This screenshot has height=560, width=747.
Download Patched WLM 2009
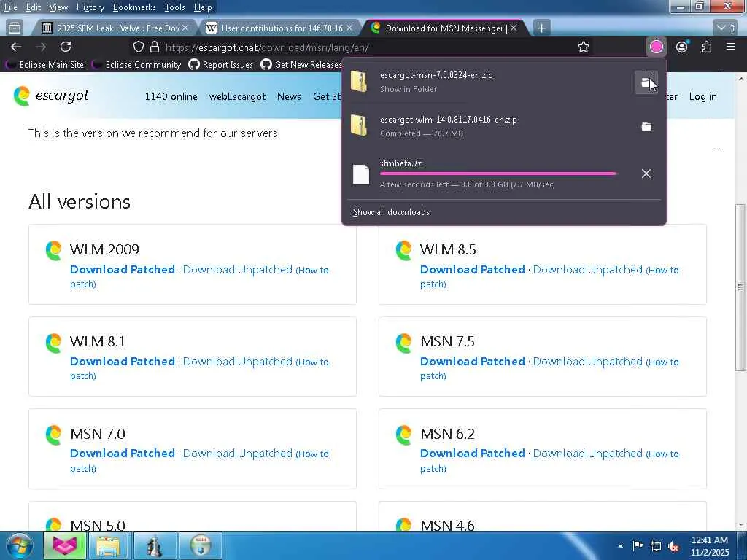[123, 270]
